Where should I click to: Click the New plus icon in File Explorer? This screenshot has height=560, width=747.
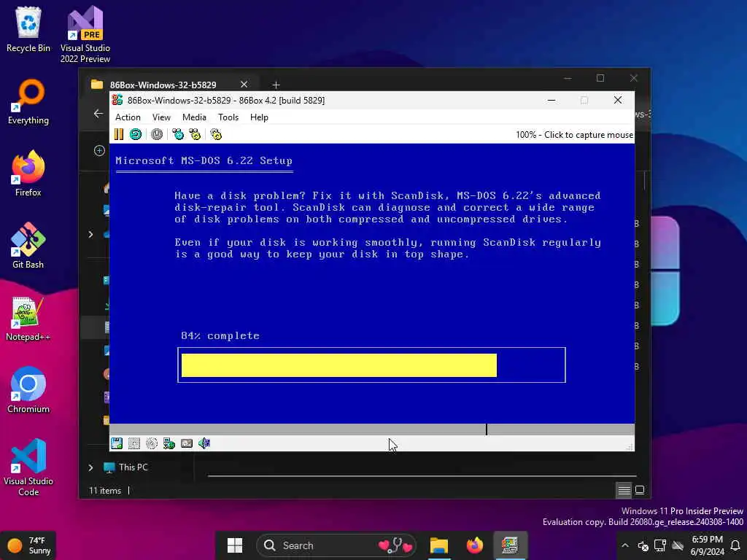coord(99,150)
